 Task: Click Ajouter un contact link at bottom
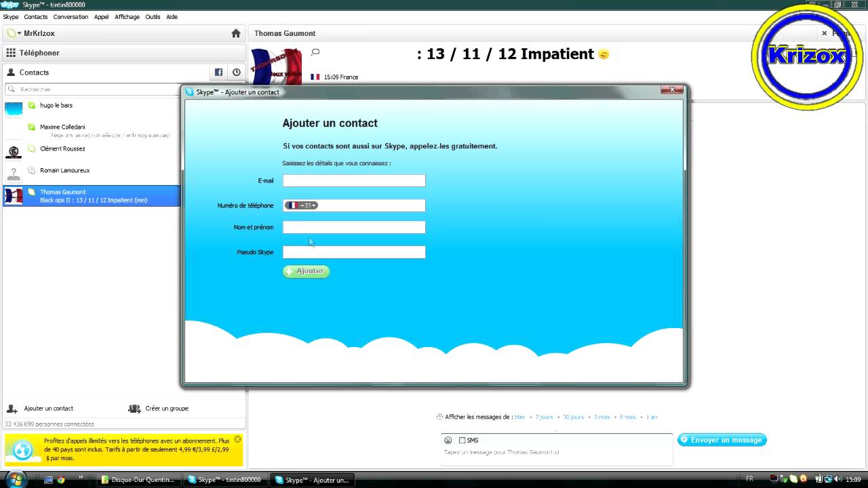(x=49, y=409)
